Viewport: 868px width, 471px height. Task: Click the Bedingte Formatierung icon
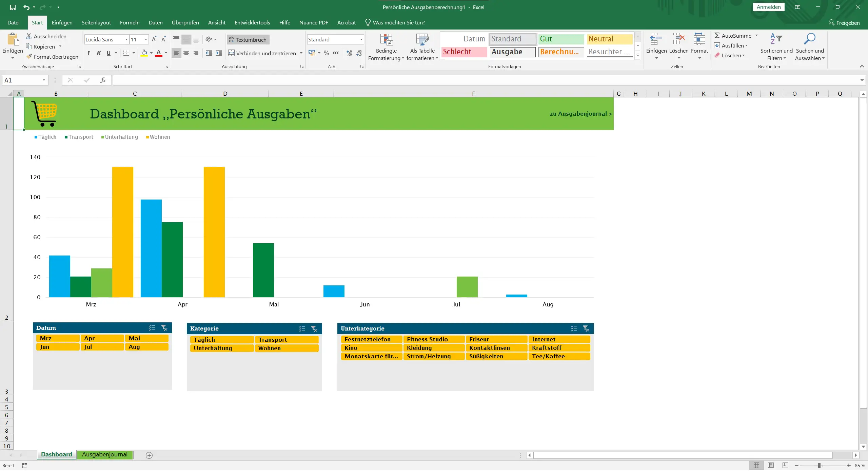(386, 40)
